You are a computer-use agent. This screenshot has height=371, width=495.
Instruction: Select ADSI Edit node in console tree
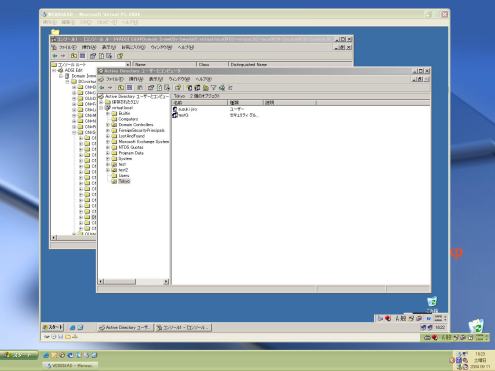click(73, 70)
